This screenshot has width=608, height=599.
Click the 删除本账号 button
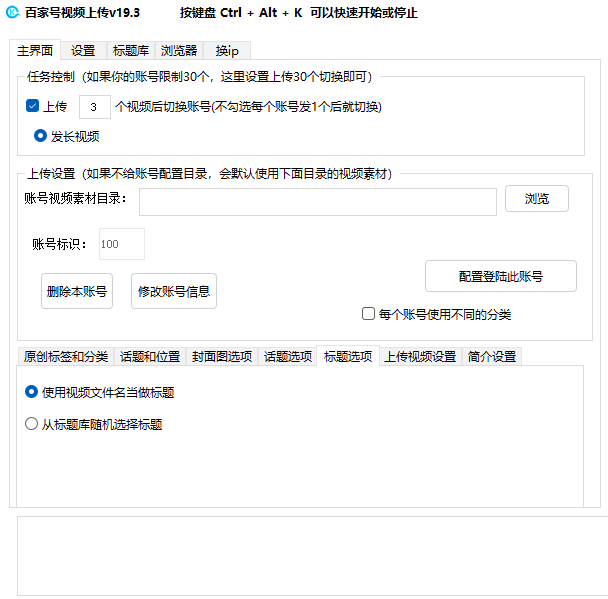(x=77, y=291)
